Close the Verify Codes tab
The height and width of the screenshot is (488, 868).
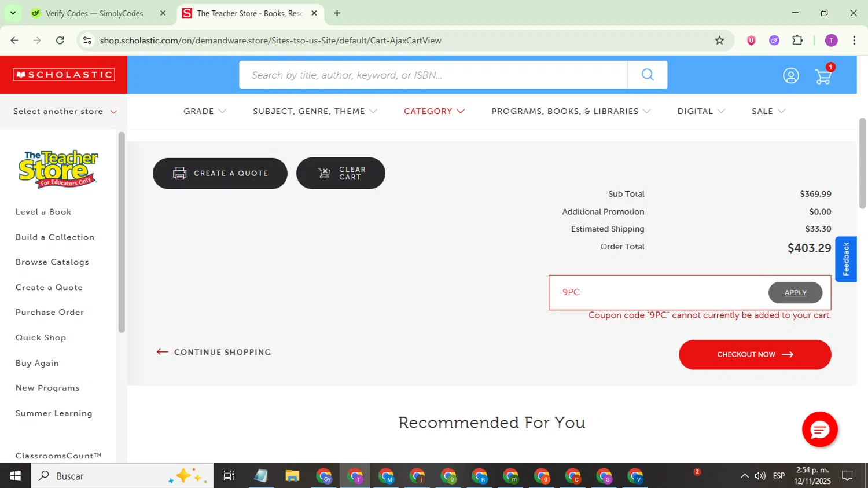click(163, 13)
